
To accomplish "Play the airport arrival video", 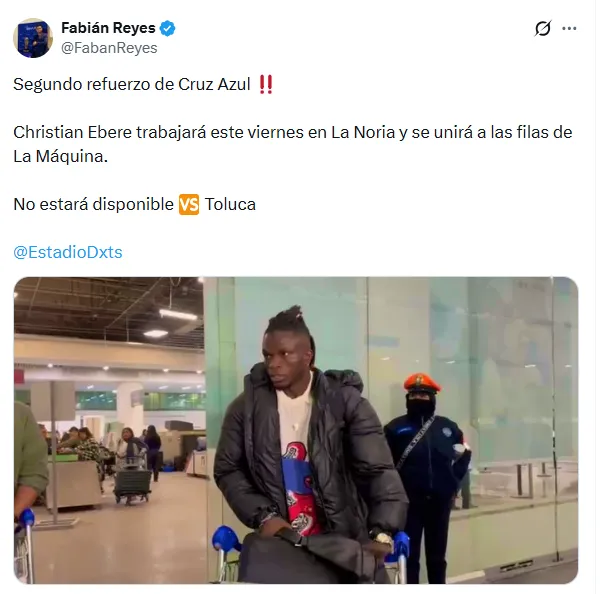I will coord(296,430).
